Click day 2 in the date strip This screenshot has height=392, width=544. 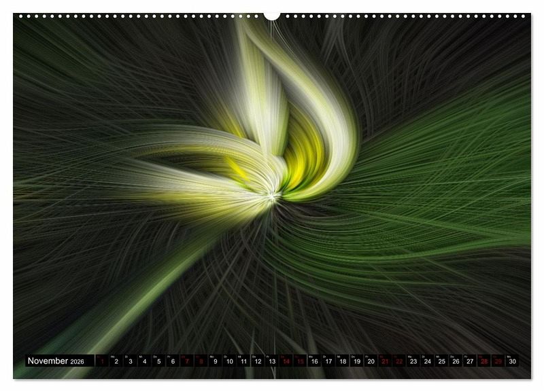pos(116,361)
